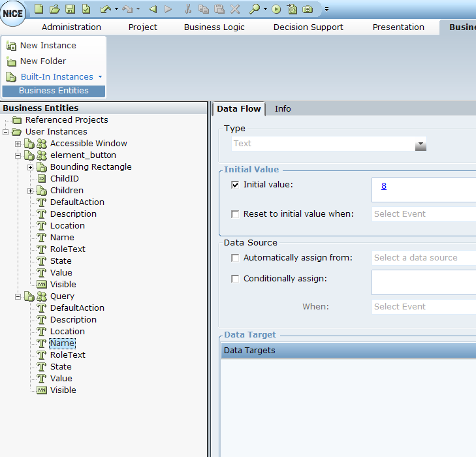
Task: Expand the Accessible Window tree node
Action: point(18,144)
